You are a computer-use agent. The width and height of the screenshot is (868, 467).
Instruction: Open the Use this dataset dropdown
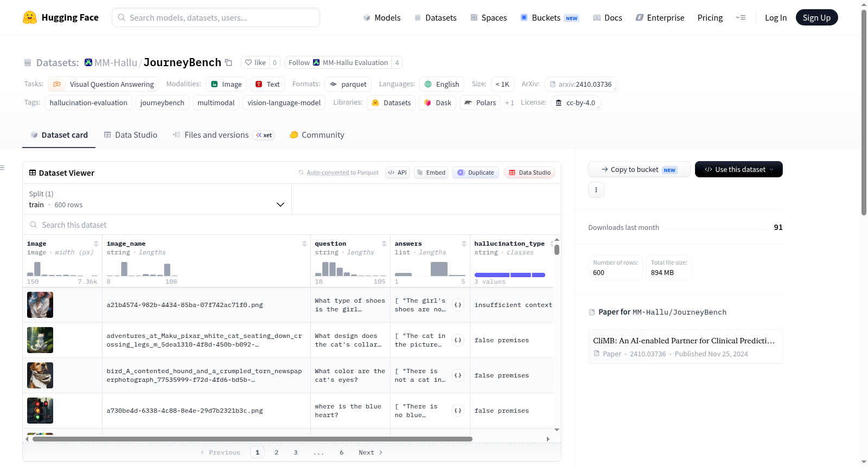738,169
